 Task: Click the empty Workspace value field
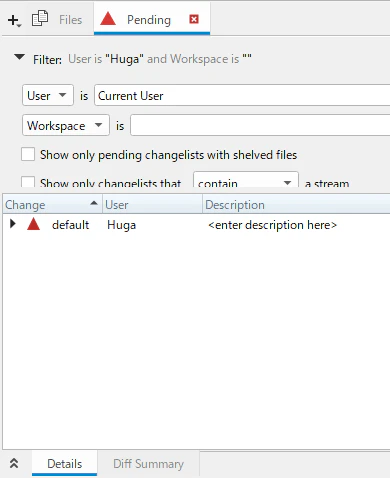pos(260,125)
